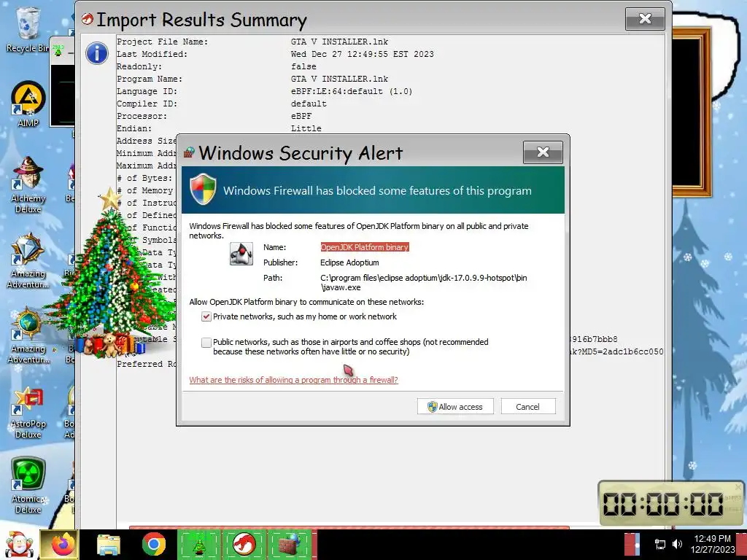Close the Windows Security Alert dialog

pos(543,152)
